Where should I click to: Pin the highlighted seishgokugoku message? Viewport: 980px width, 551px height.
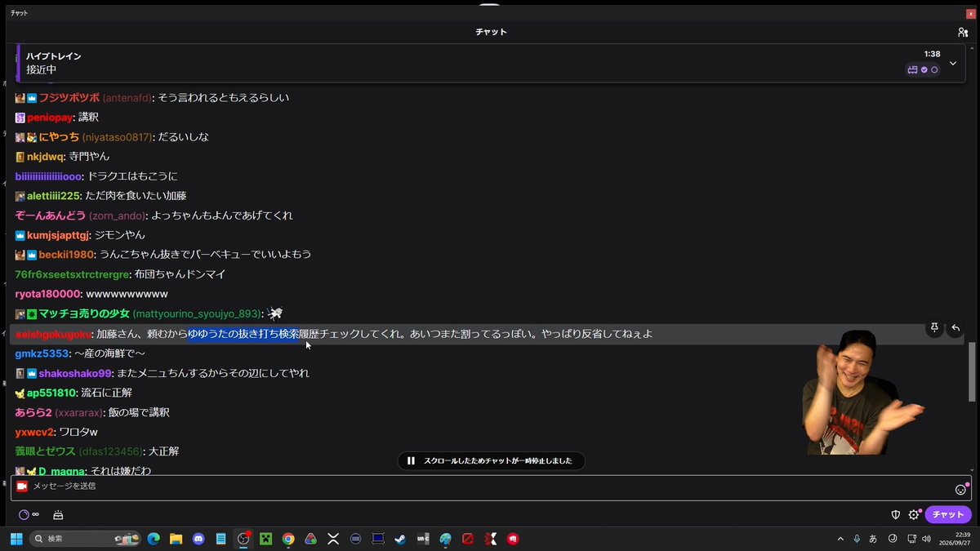point(934,327)
